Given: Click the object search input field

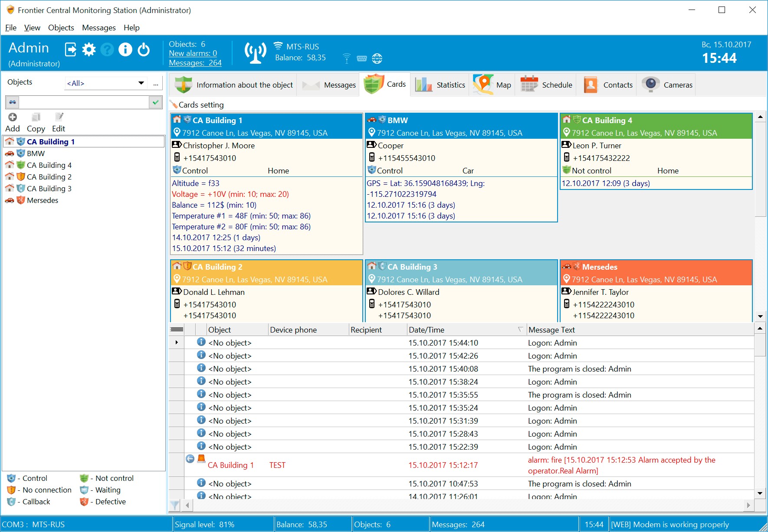Looking at the screenshot, I should coord(84,102).
